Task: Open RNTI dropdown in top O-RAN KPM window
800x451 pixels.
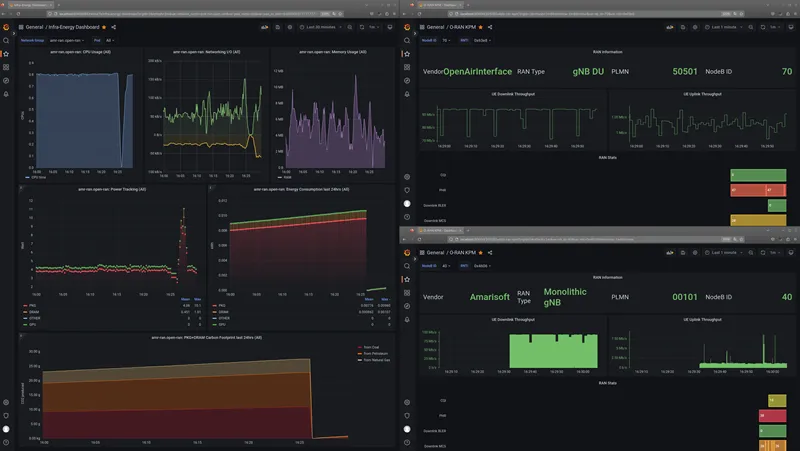Action: (x=482, y=40)
